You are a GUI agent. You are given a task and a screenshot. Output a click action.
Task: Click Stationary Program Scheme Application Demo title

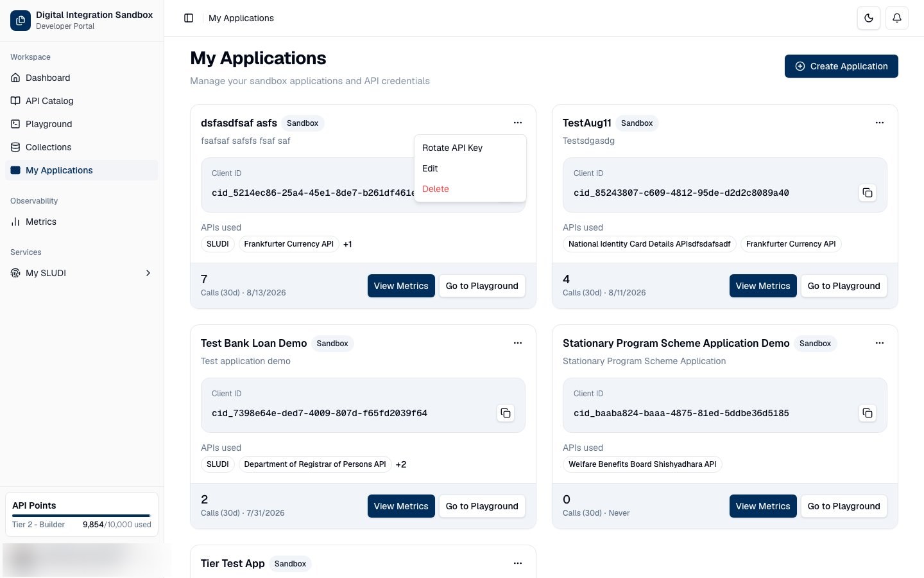click(x=676, y=343)
